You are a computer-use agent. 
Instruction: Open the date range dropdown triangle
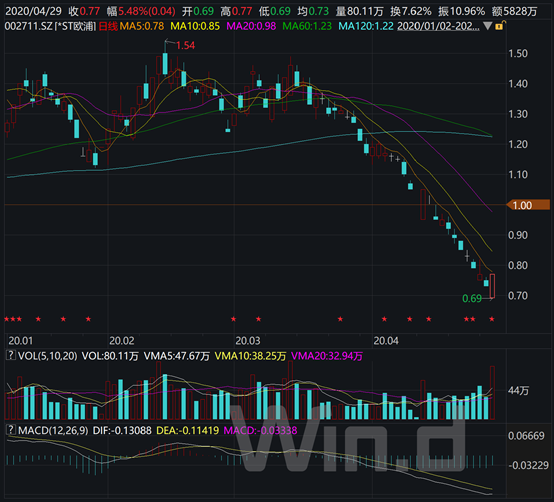click(488, 26)
